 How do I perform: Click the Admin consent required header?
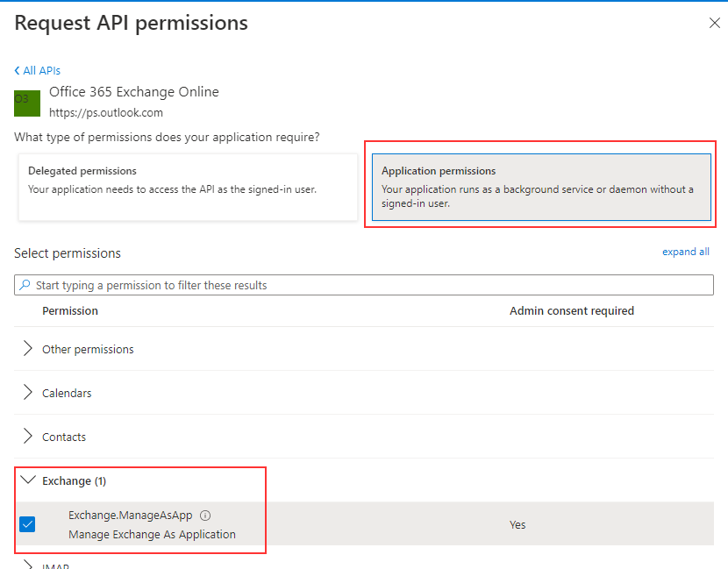[x=572, y=311]
